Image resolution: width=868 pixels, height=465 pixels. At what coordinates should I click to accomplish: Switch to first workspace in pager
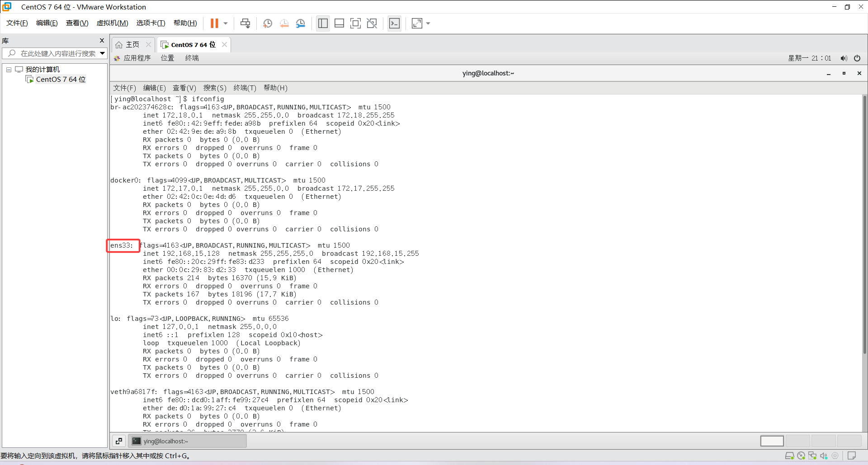772,441
